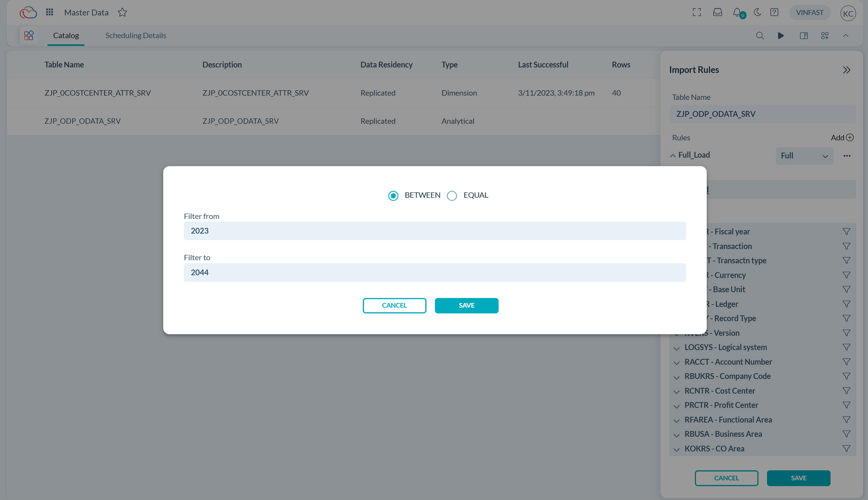Open the app launcher grid icon
Image resolution: width=868 pixels, height=500 pixels.
coord(49,12)
